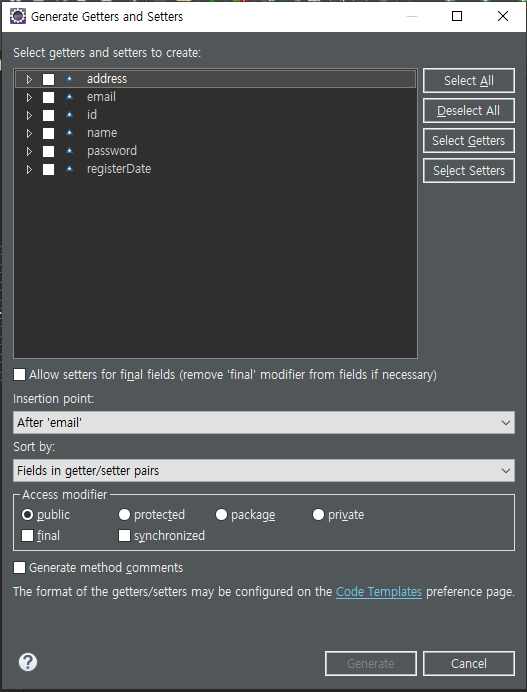Select the private access modifier

(318, 515)
